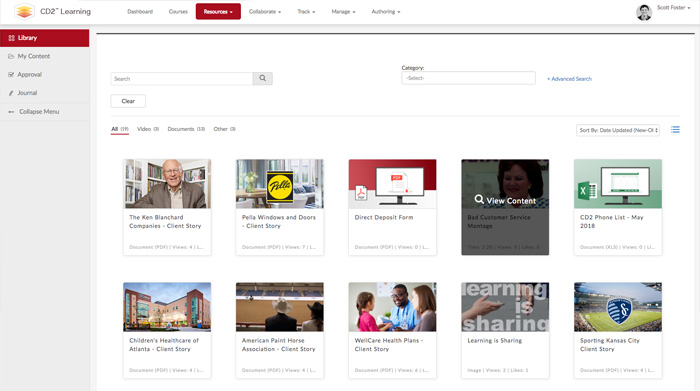Expand the Track dropdown menu
The width and height of the screenshot is (700, 391).
click(306, 12)
